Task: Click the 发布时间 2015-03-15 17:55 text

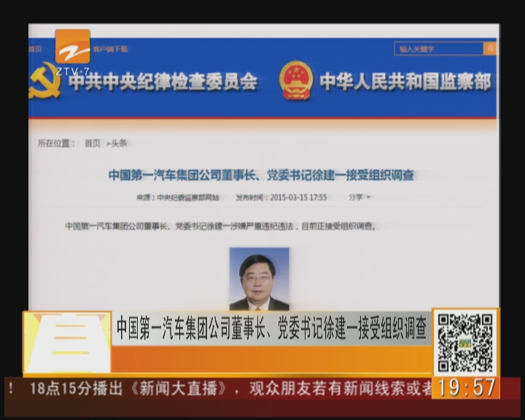Action: (x=281, y=198)
